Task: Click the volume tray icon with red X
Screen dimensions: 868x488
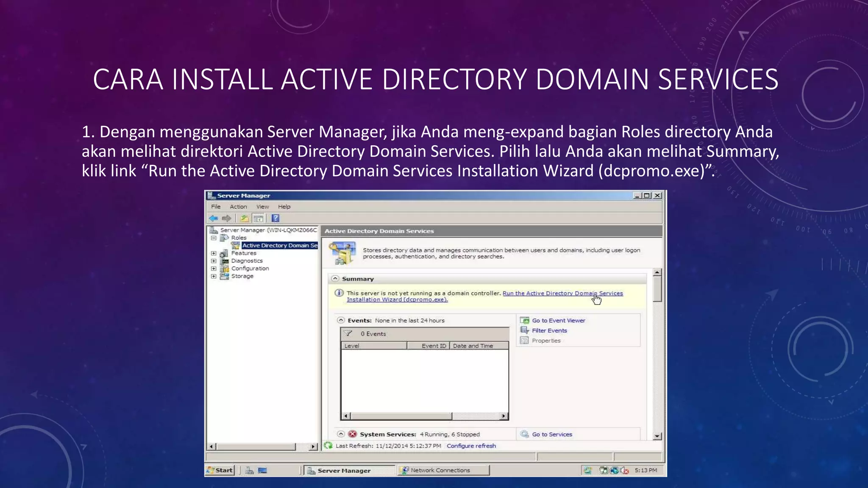Action: (x=624, y=470)
